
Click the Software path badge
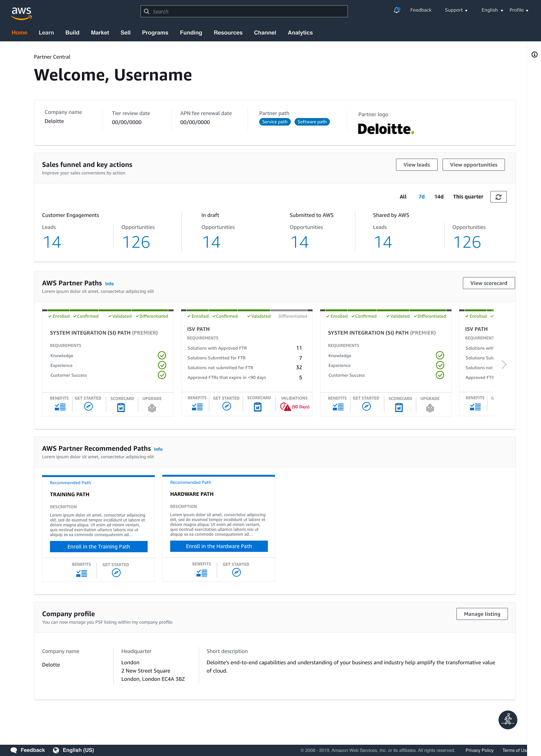pyautogui.click(x=312, y=122)
